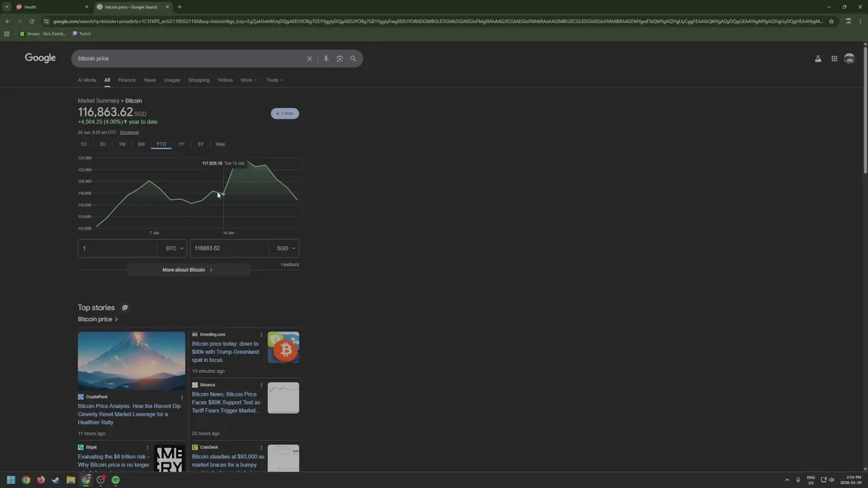This screenshot has height=488, width=868.
Task: Click the converted value field 116863.62
Action: point(231,248)
